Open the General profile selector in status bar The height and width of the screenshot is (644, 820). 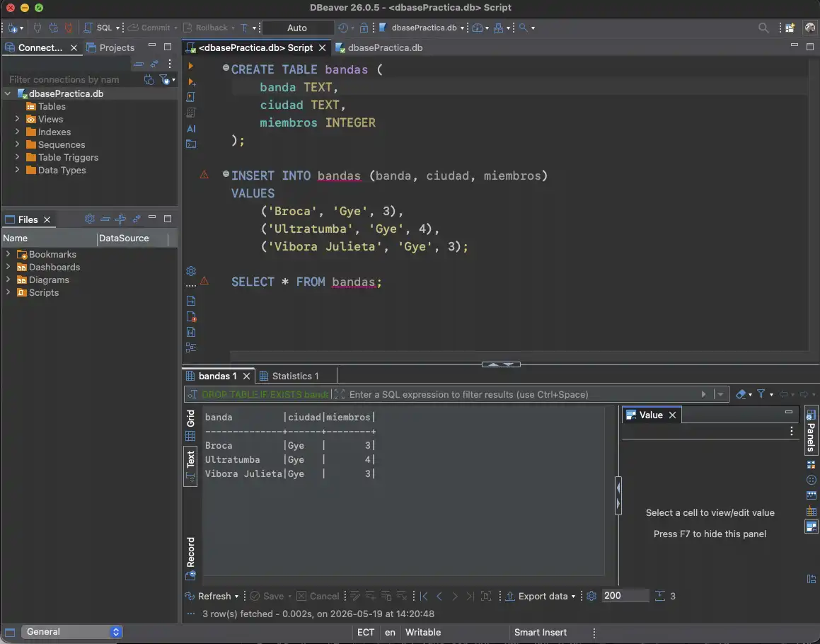click(x=71, y=632)
